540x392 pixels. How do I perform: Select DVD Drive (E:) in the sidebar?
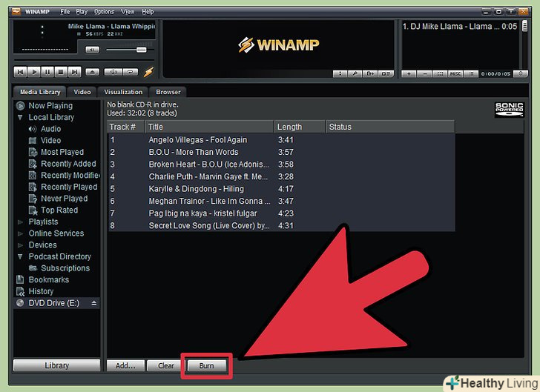(x=53, y=303)
